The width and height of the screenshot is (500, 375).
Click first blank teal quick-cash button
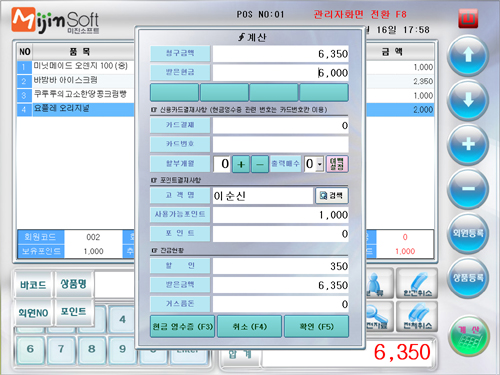pyautogui.click(x=174, y=92)
